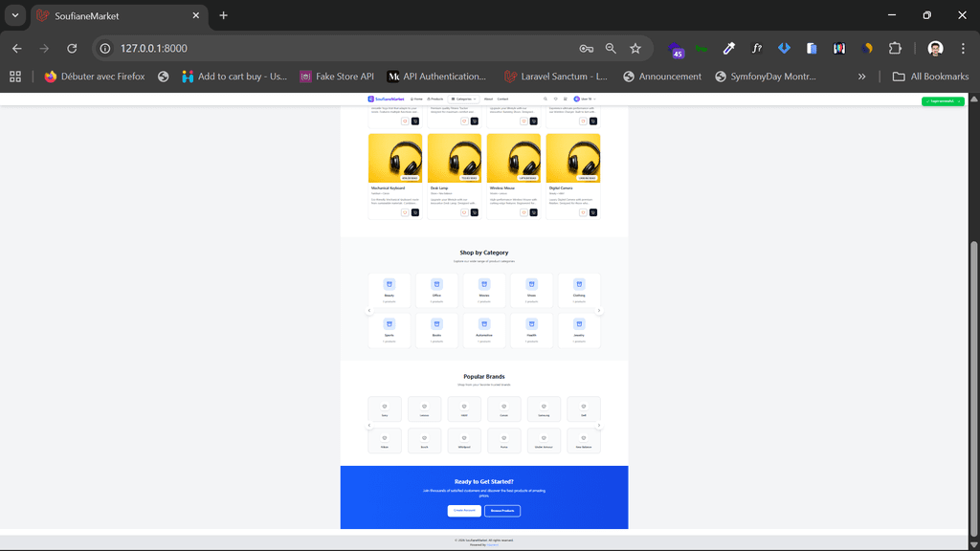Viewport: 980px width, 551px height.
Task: Add Digital Camera to wishlist
Action: (x=583, y=212)
